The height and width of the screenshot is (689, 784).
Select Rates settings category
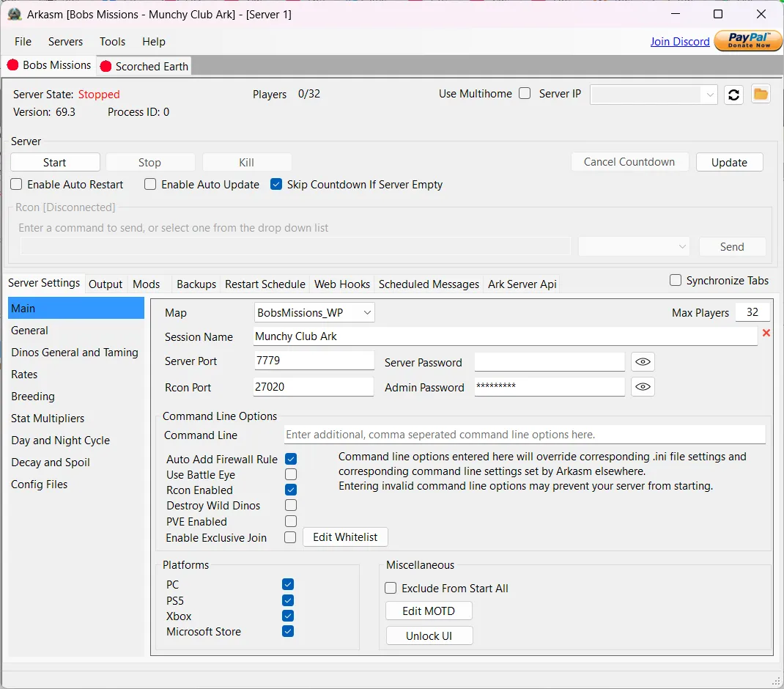[76, 375]
